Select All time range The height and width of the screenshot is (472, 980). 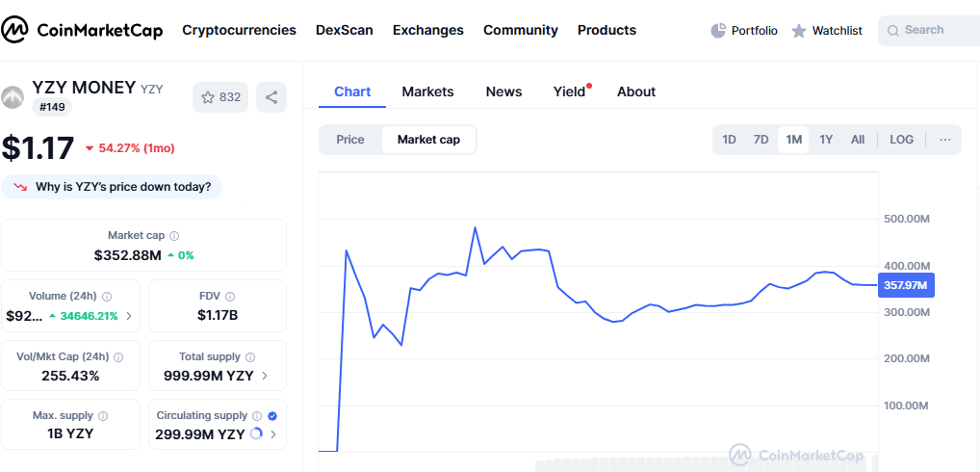tap(858, 140)
